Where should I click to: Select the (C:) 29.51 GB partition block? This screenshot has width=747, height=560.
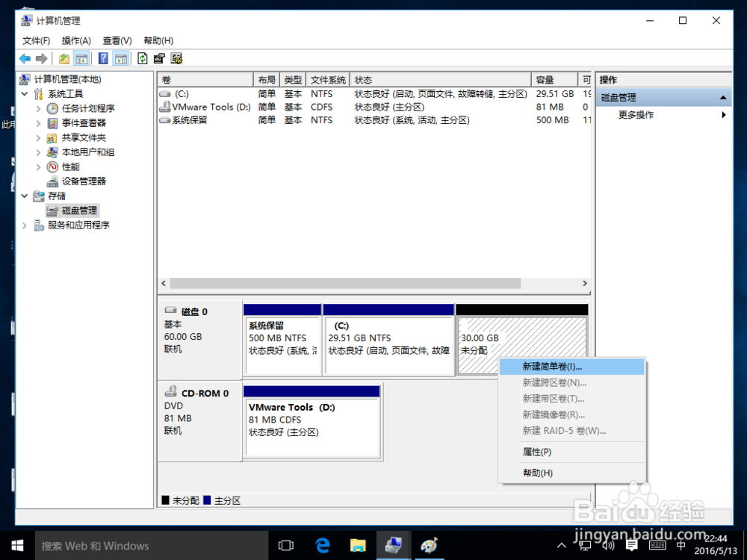pyautogui.click(x=388, y=340)
